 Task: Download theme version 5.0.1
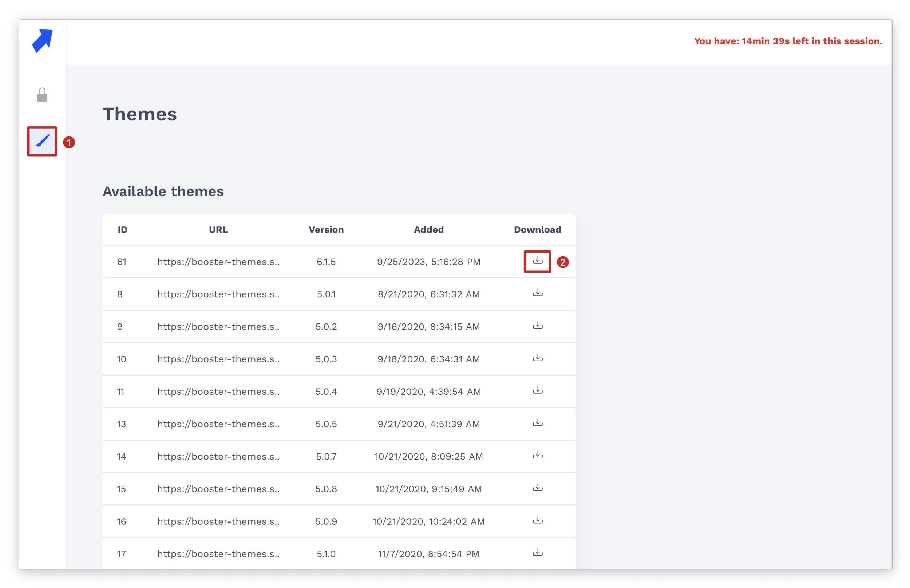click(x=537, y=293)
